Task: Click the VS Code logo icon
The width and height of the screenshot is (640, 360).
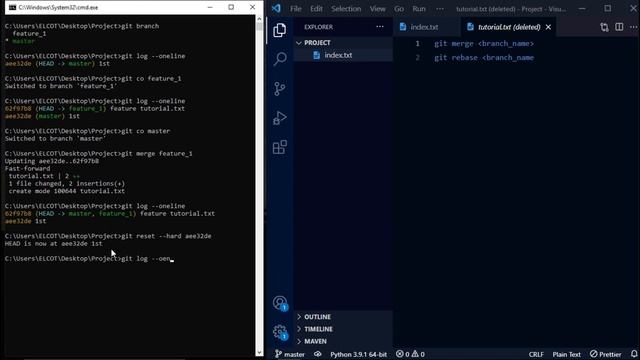Action: pyautogui.click(x=276, y=9)
